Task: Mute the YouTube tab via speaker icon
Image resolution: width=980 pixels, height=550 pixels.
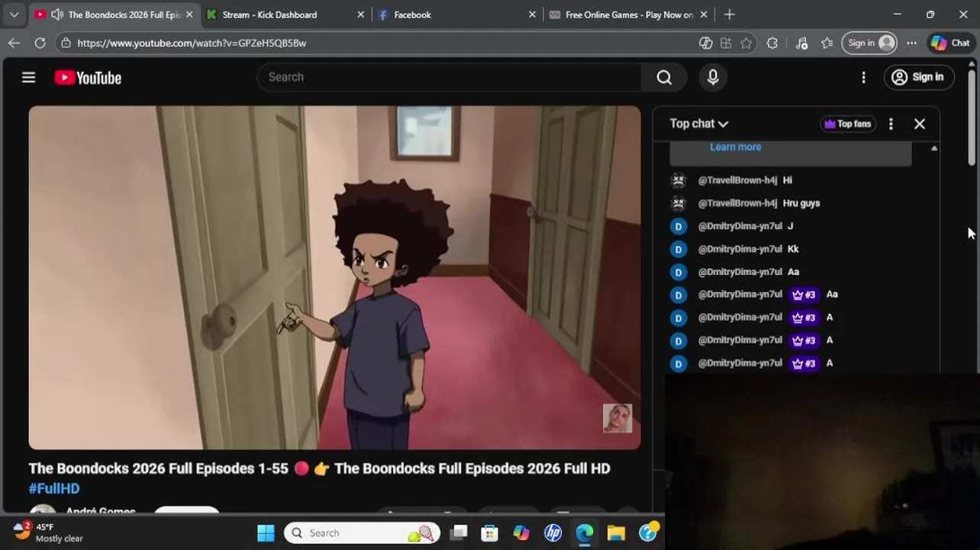Action: click(x=57, y=15)
